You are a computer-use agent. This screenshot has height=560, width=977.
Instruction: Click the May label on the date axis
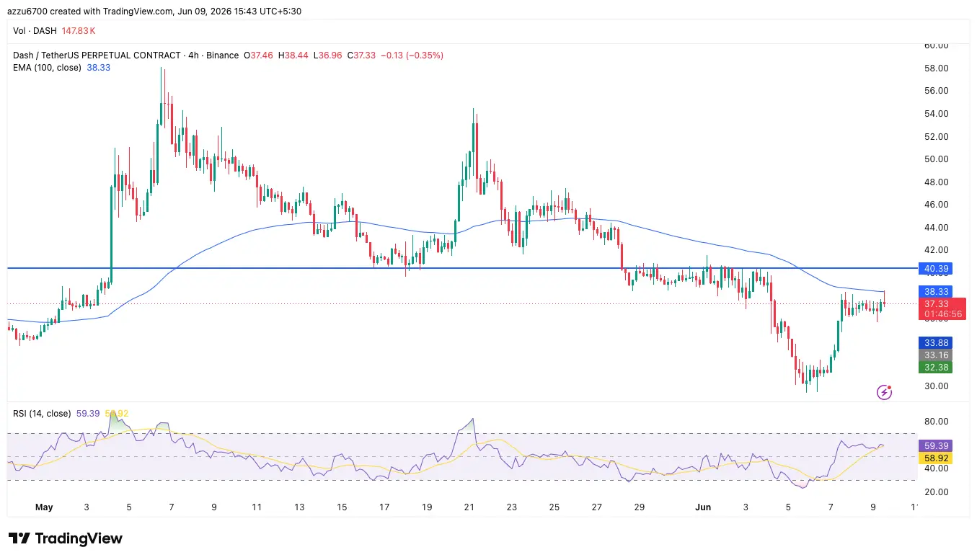coord(44,507)
